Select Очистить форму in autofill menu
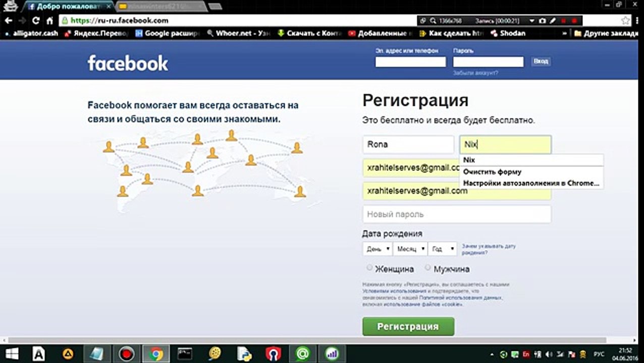644x363 pixels. pyautogui.click(x=531, y=172)
